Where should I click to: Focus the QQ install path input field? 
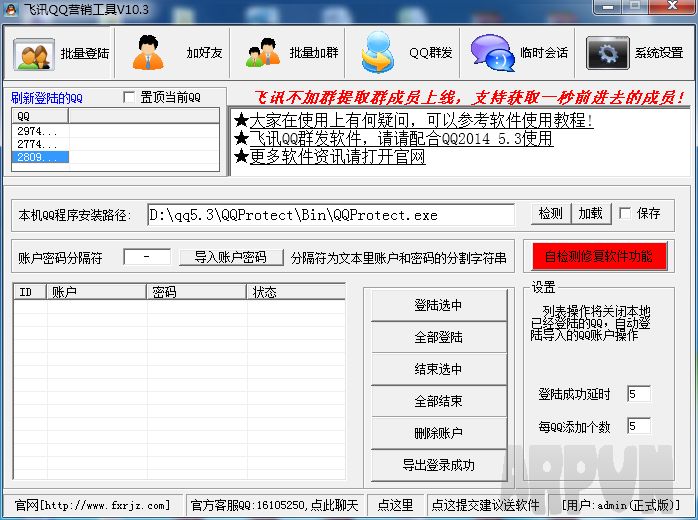[331, 215]
